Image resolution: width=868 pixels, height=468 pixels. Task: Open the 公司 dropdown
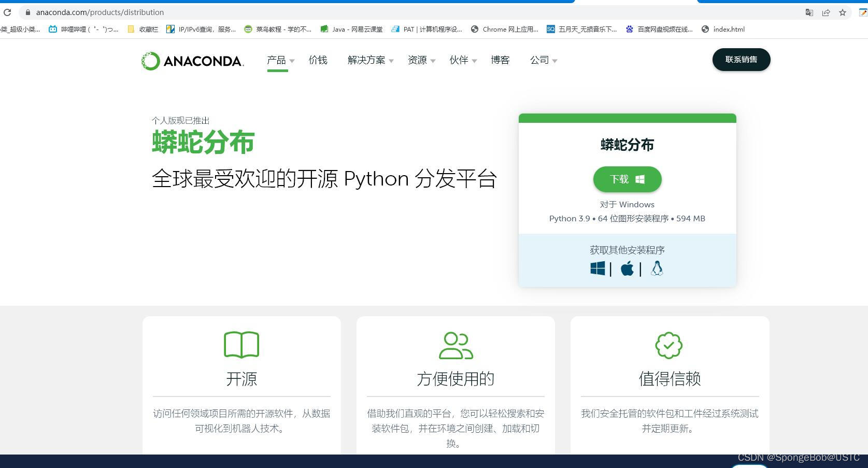point(540,60)
